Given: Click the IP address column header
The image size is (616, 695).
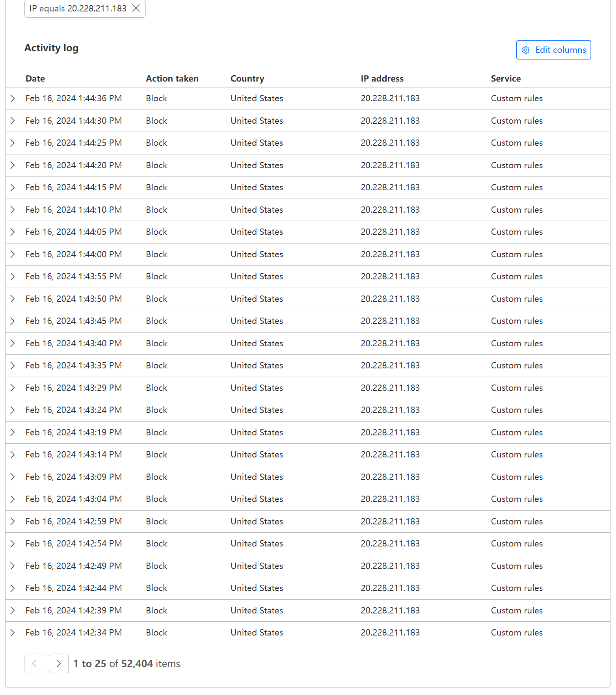Looking at the screenshot, I should pos(382,79).
